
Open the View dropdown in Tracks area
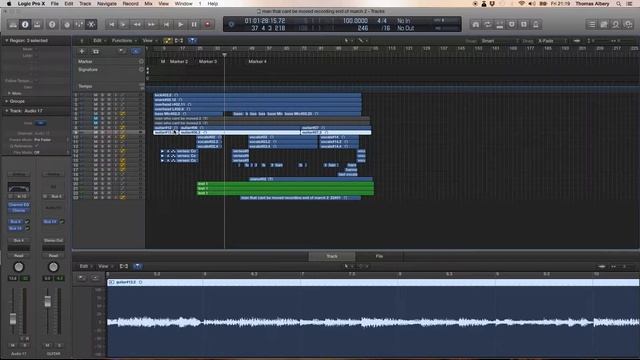(x=149, y=40)
